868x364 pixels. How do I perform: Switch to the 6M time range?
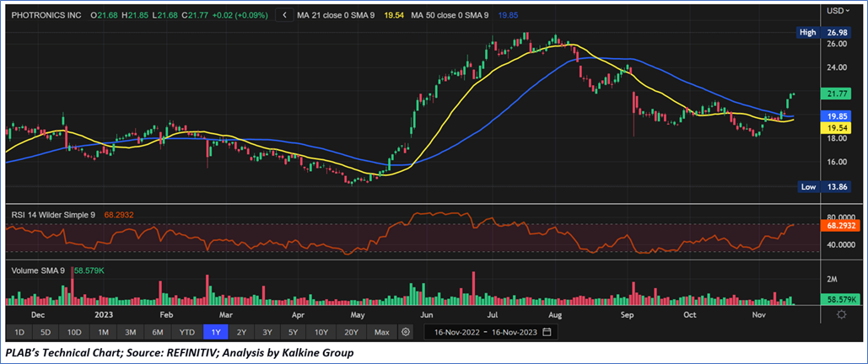point(157,332)
